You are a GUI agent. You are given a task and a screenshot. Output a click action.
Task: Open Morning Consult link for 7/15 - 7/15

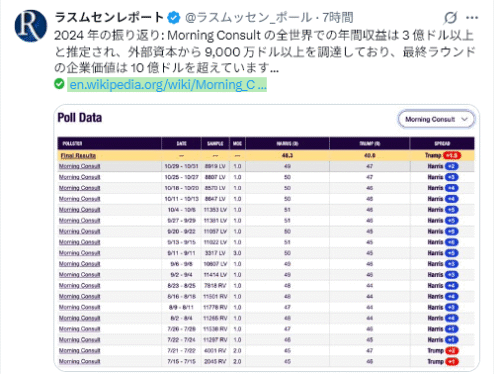coord(79,361)
